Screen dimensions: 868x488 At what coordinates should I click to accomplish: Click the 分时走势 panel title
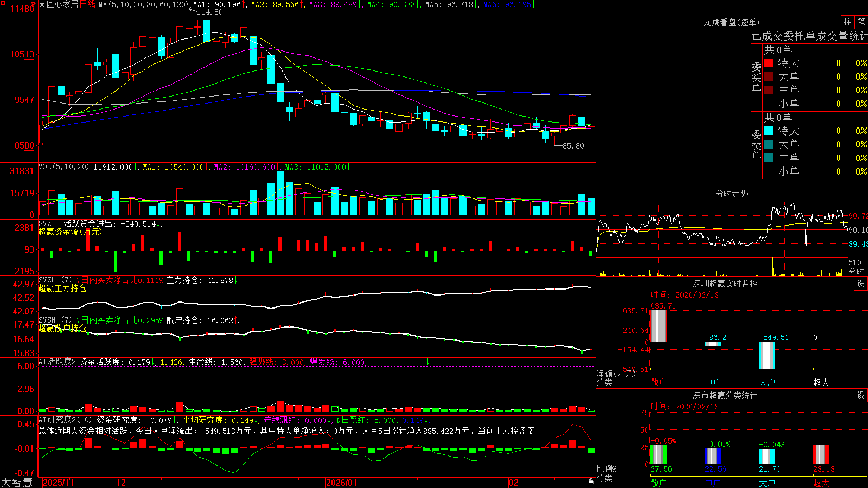(x=732, y=194)
